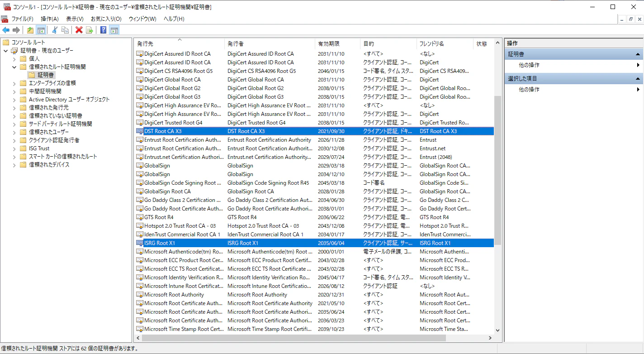Click the list's horizontal scrollbar left arrow
The width and height of the screenshot is (644, 354).
pyautogui.click(x=138, y=338)
